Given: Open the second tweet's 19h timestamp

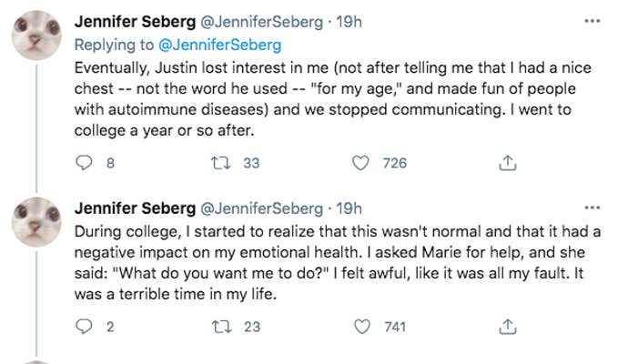Looking at the screenshot, I should point(349,207).
